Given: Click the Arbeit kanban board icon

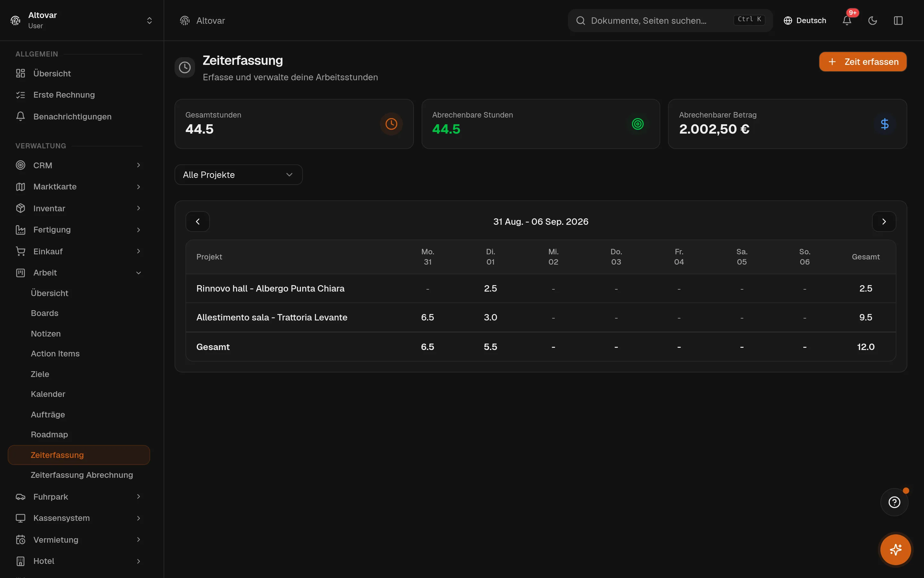Looking at the screenshot, I should tap(21, 273).
